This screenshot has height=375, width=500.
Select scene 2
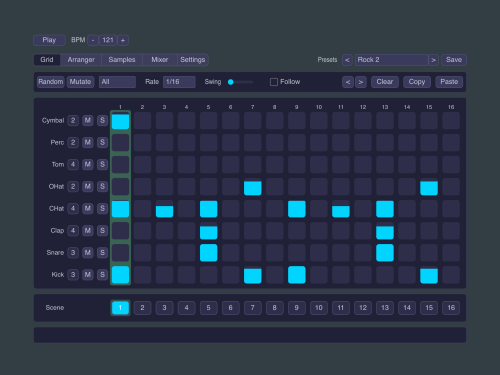pos(142,308)
